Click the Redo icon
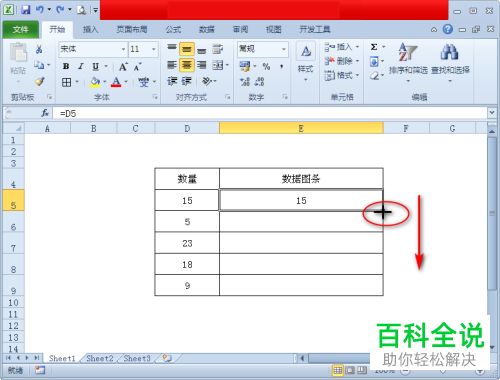The width and height of the screenshot is (500, 380). pyautogui.click(x=60, y=10)
